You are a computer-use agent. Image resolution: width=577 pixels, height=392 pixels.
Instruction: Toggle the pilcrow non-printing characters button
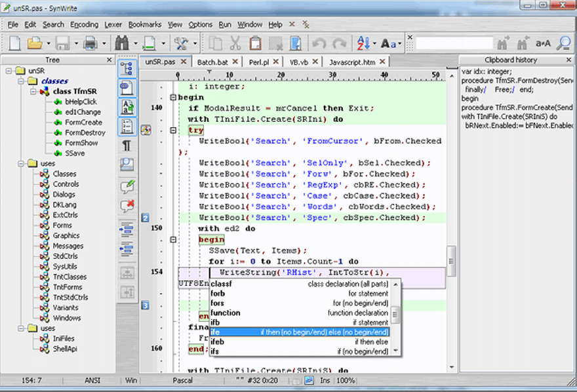[x=127, y=145]
